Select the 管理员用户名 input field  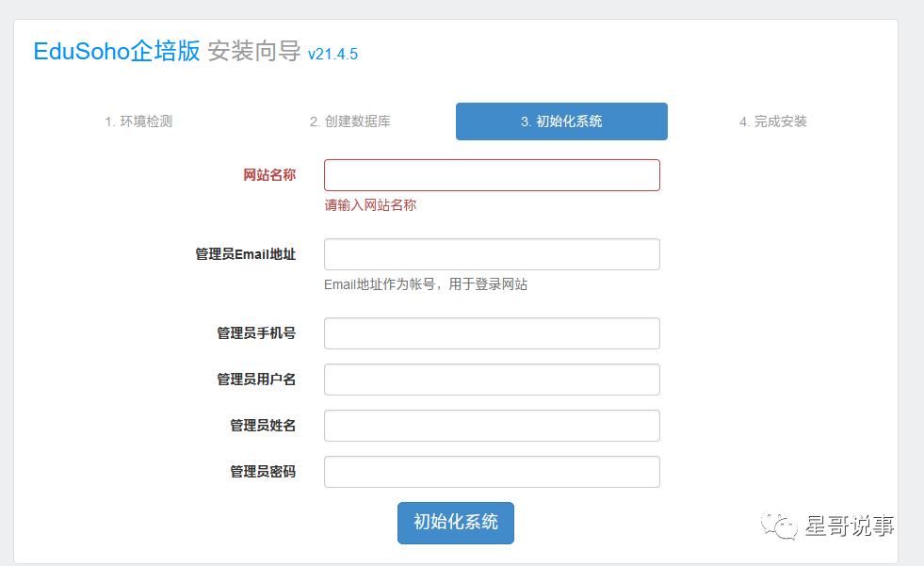(491, 379)
